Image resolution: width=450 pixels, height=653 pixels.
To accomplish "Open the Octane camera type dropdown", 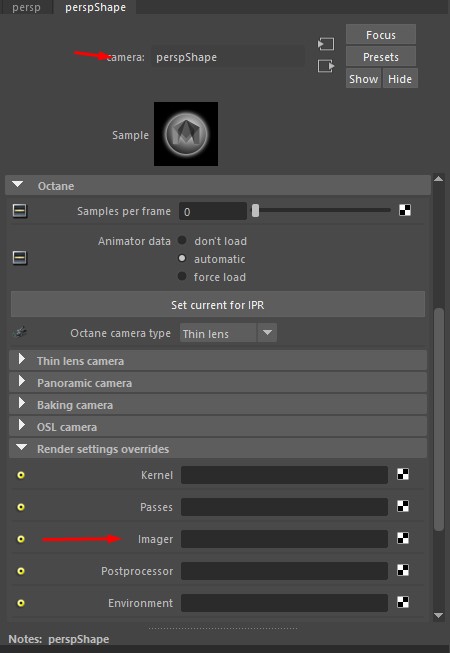I will click(228, 333).
